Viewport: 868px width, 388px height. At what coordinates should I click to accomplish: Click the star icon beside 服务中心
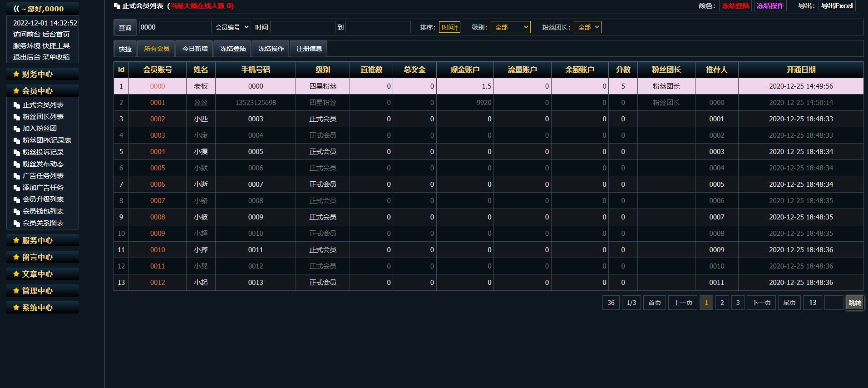pos(16,240)
